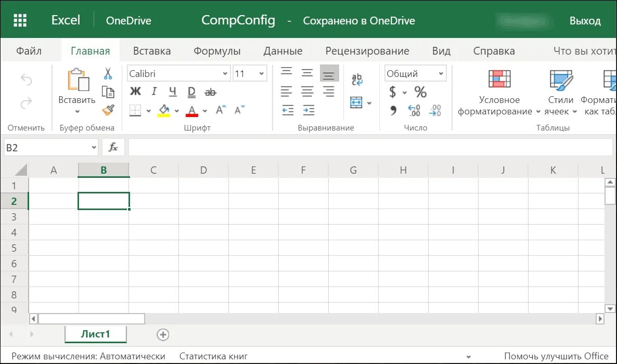This screenshot has height=364, width=617.
Task: Apply yellow fill color
Action: (x=164, y=111)
